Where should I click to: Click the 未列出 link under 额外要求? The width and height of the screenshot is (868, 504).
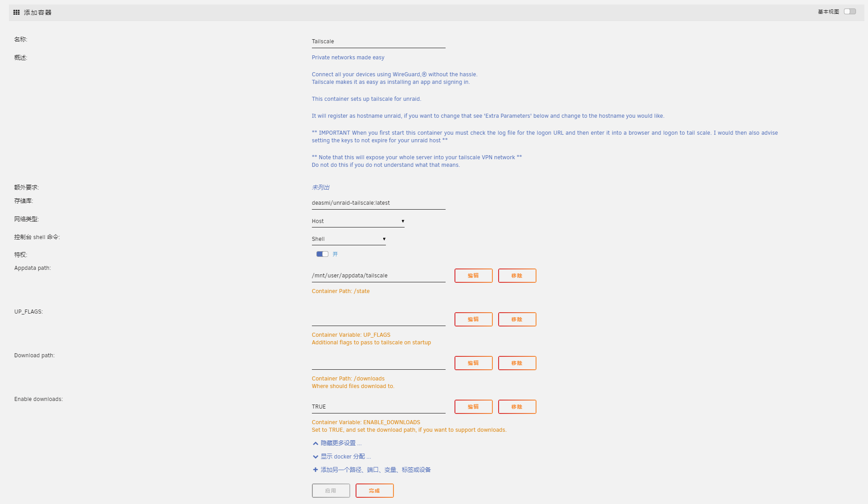point(320,187)
